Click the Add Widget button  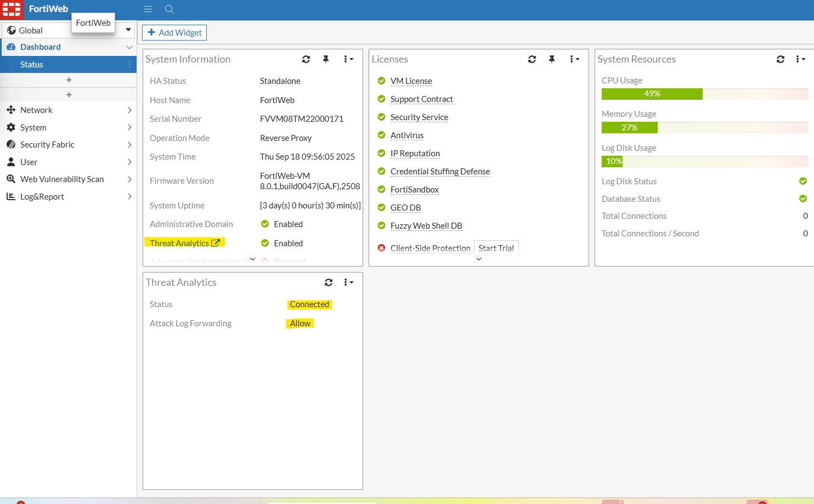[x=174, y=32]
